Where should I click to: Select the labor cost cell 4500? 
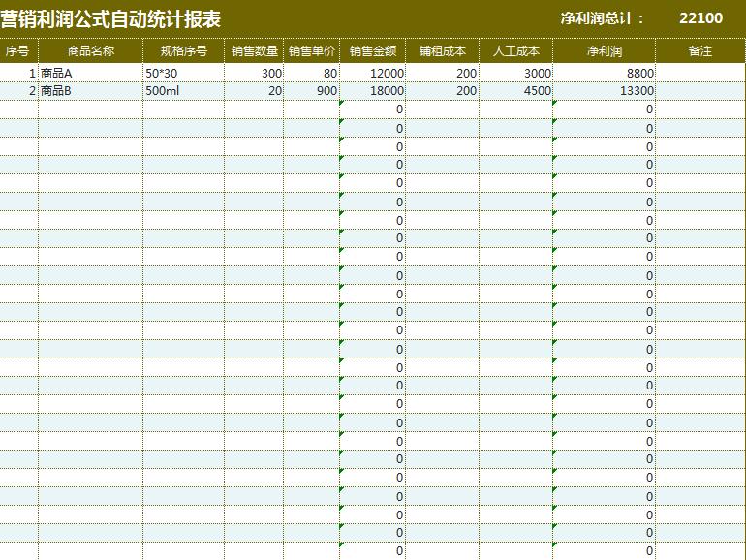click(515, 91)
